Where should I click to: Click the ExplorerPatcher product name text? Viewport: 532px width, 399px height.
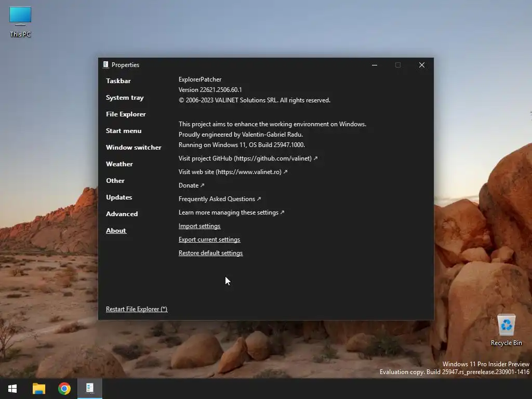[x=200, y=79]
